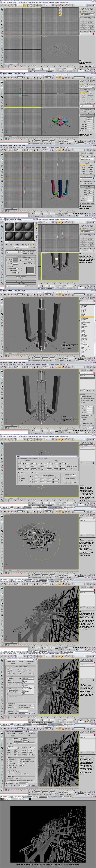Viewport: 96px width, 868px height.
Task: Toggle Apply to Entire Object in Lattice parameters
Action: [x=81, y=396]
